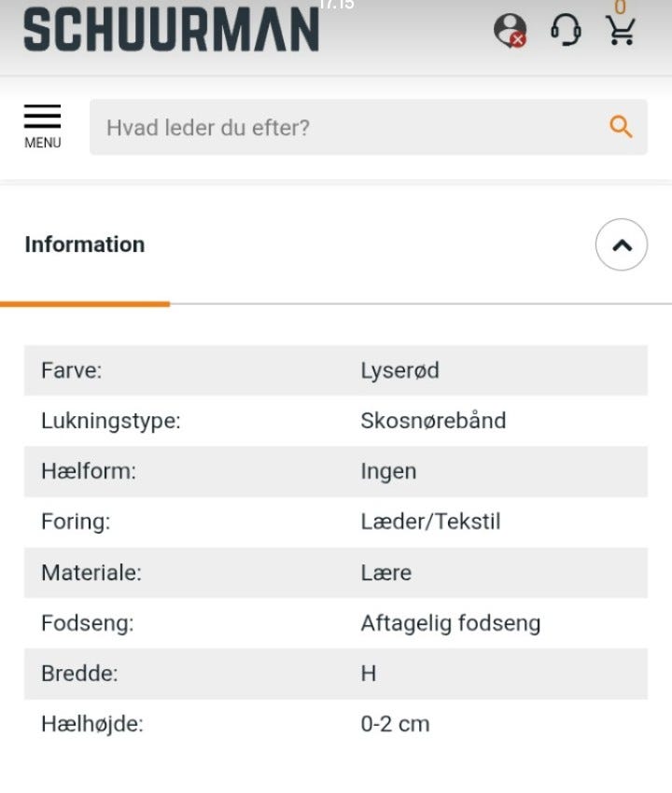Click the cart item count badge
Image resolution: width=672 pixels, height=793 pixels.
coord(621,7)
